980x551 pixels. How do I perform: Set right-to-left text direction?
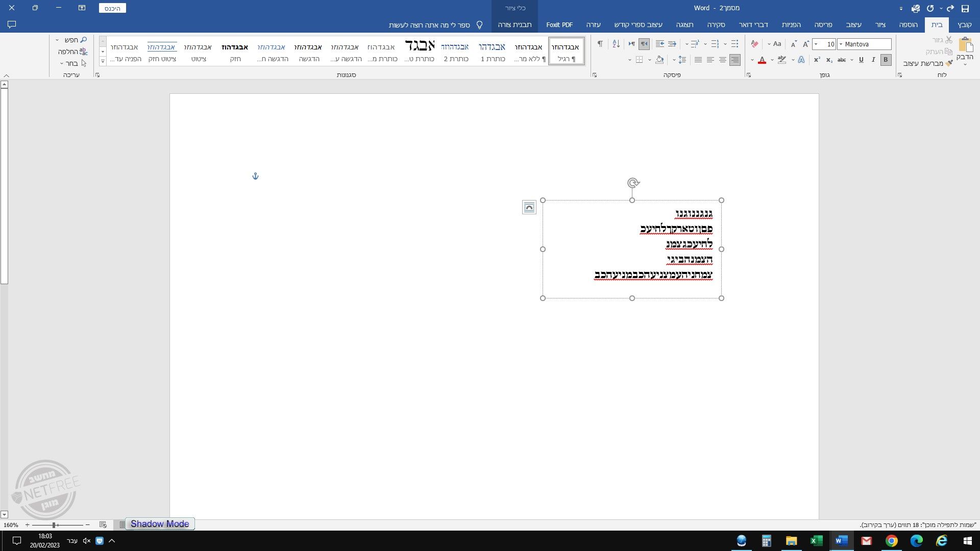tap(644, 44)
